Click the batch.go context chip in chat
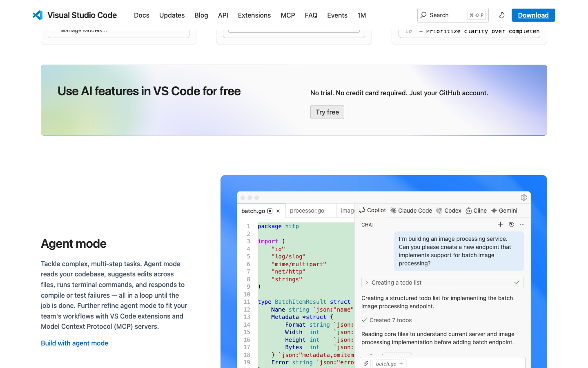Viewport: 588px width, 368px height. tap(389, 364)
